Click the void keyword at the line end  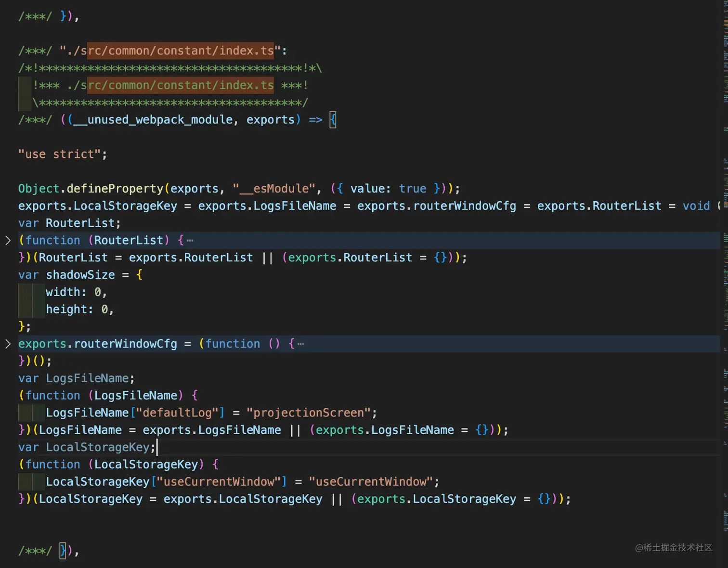696,206
